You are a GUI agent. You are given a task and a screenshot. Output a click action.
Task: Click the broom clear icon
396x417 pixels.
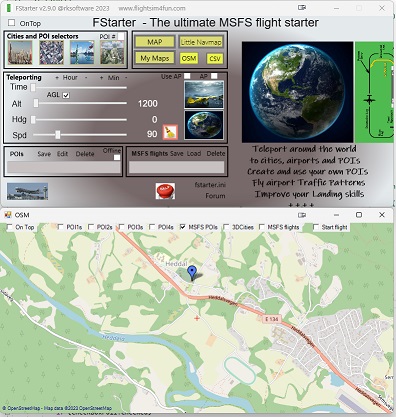point(170,132)
